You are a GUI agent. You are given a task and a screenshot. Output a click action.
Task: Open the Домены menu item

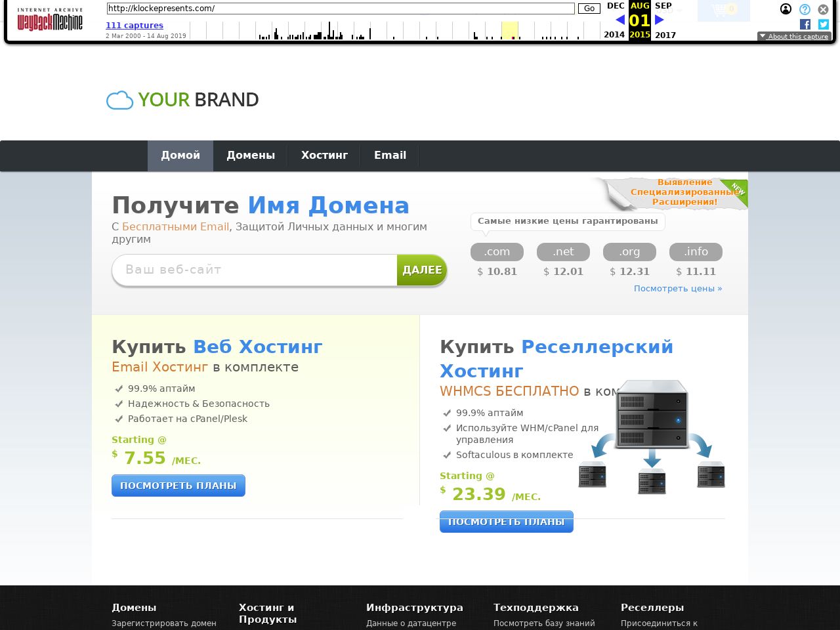[251, 156]
